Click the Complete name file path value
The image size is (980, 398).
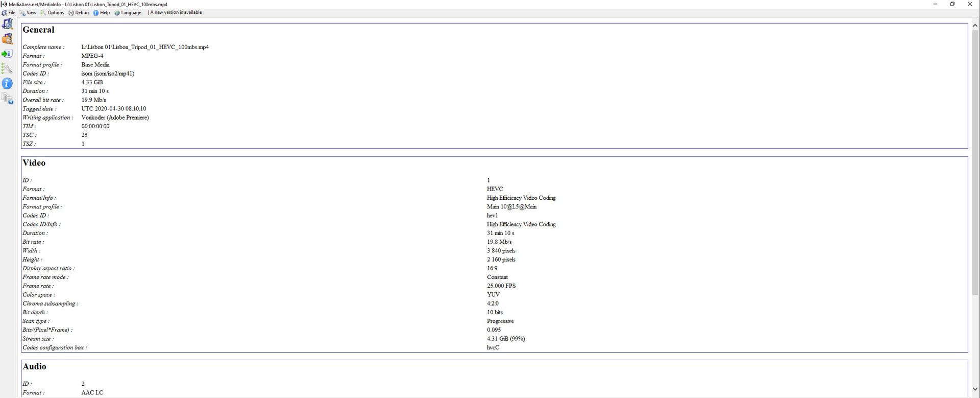[145, 47]
